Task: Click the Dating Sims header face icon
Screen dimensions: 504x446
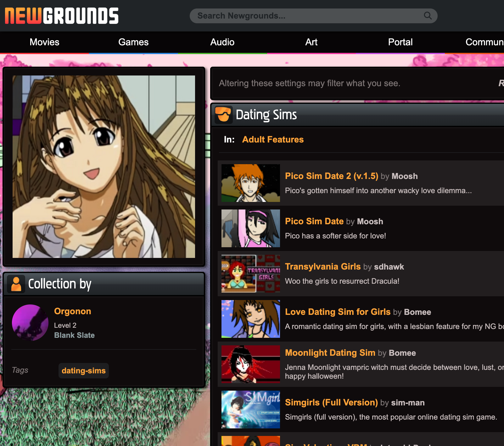Action: click(224, 114)
